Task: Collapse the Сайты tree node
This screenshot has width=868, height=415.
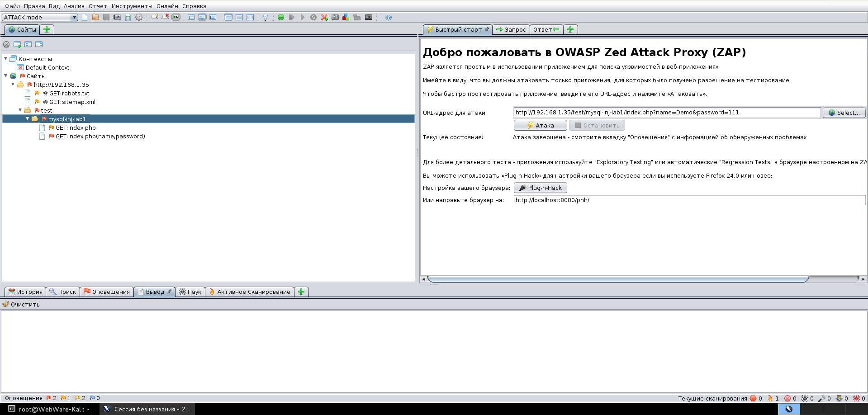Action: 6,76
